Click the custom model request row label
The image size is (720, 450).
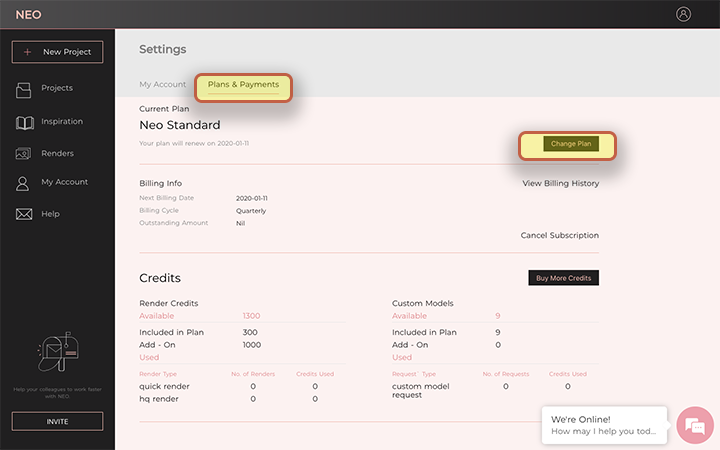421,390
